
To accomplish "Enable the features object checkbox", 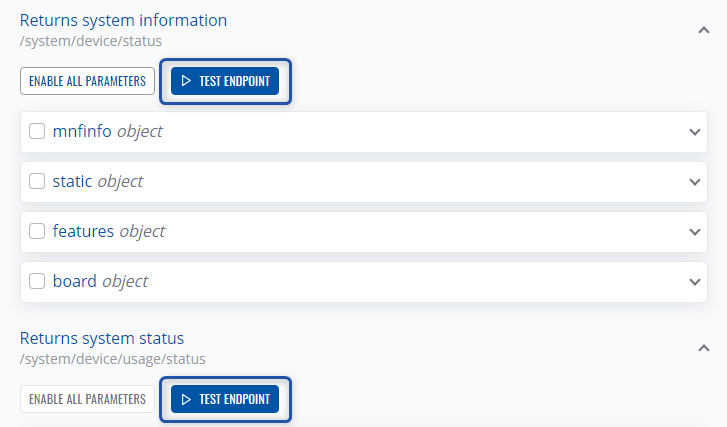I will coord(37,231).
